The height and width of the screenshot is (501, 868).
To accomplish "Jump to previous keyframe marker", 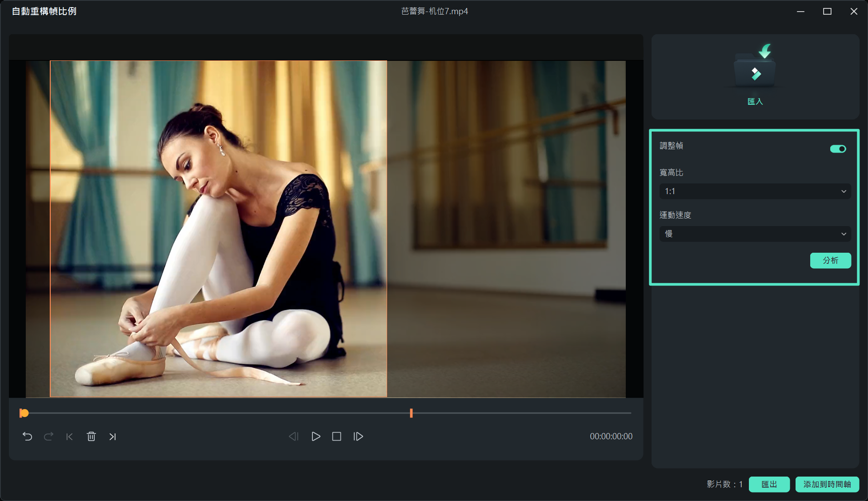I will click(x=69, y=437).
